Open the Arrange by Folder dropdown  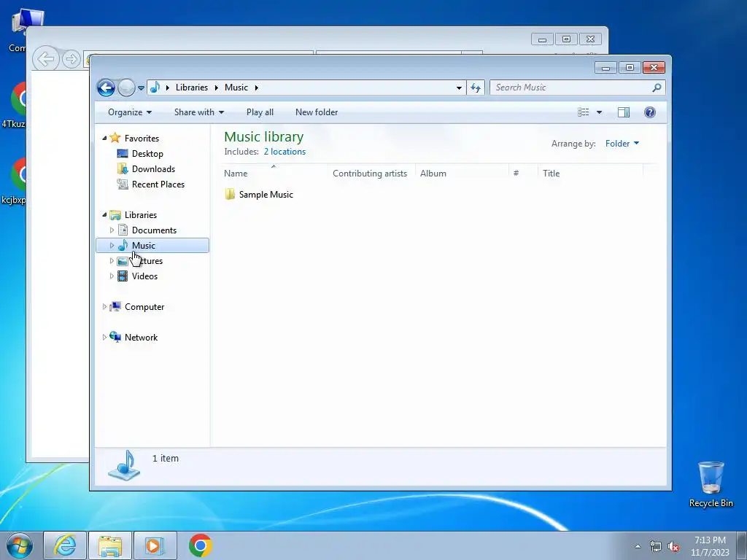[622, 144]
